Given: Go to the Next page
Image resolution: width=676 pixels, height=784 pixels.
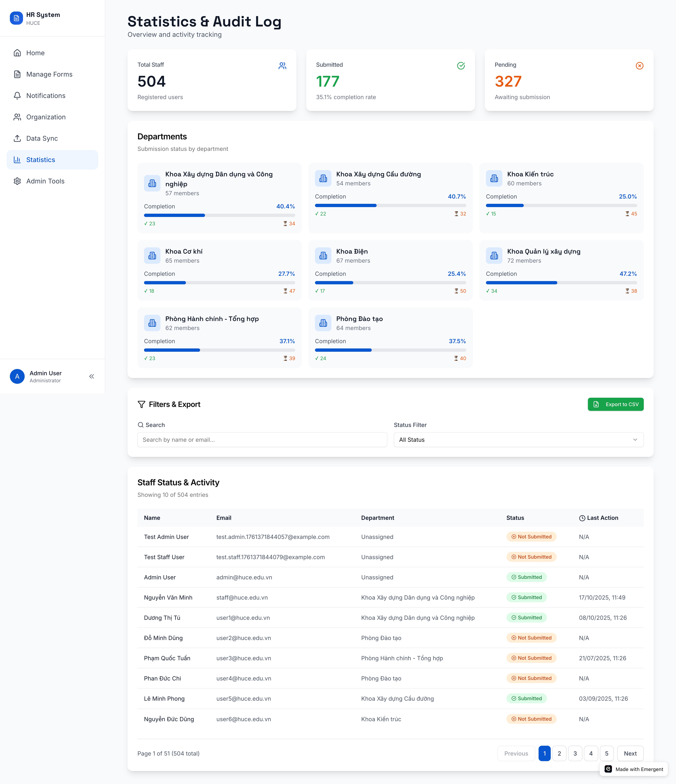Looking at the screenshot, I should click(x=630, y=753).
